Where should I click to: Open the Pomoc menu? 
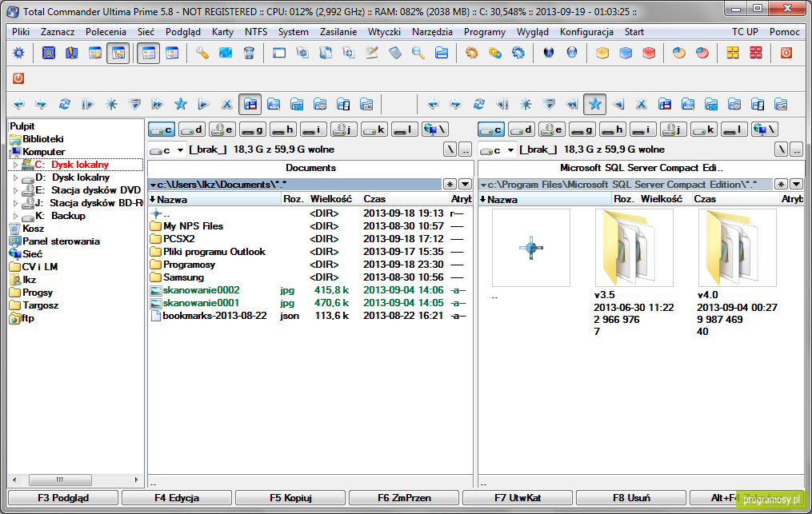785,31
